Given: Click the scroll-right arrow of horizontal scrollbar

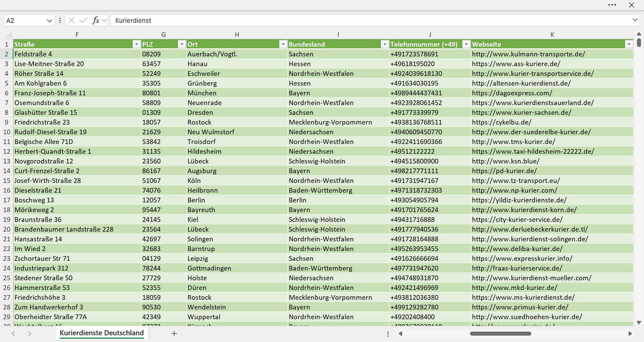Looking at the screenshot, I should point(630,333).
